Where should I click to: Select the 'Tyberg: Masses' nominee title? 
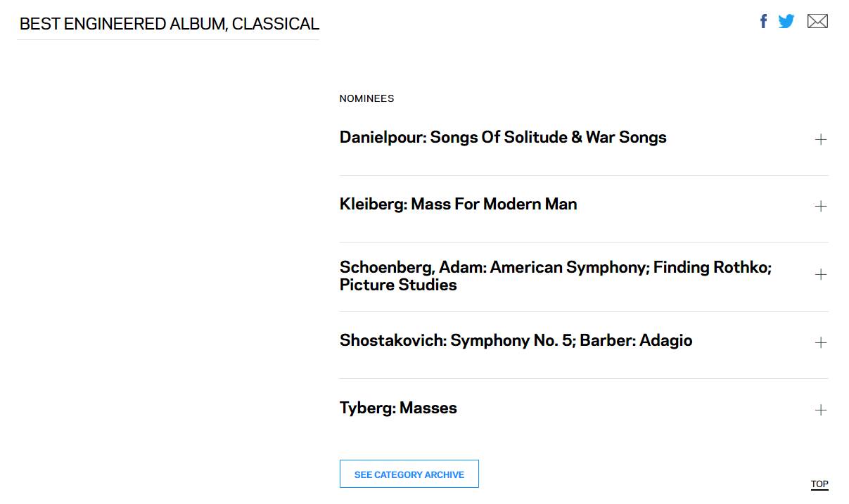coord(398,408)
